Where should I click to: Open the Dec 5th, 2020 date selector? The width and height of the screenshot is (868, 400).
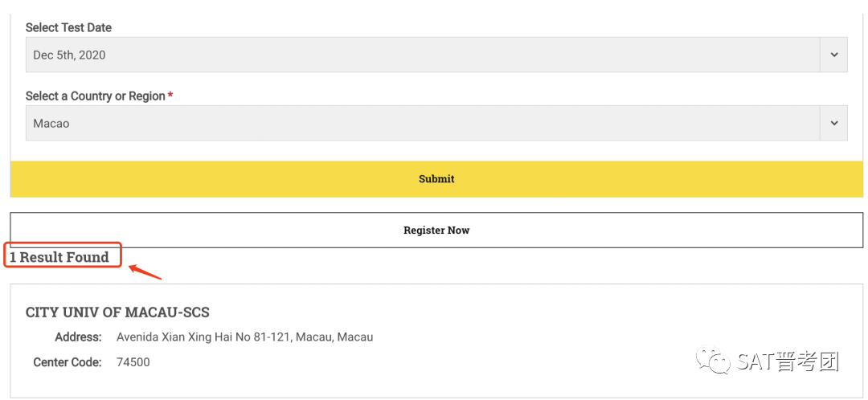(436, 55)
